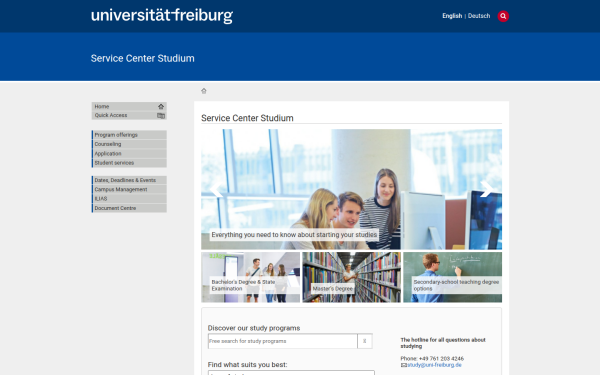Go to Application sidebar item
Screen dimensions: 600x375
click(129, 154)
